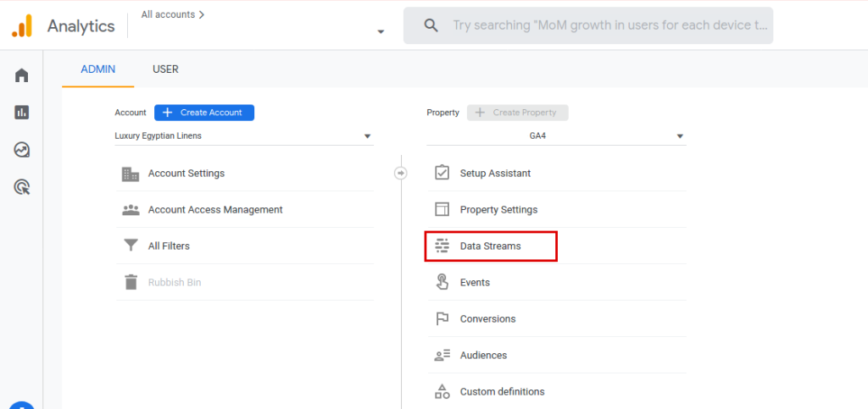Open the All accounts breadcrumb link
The image size is (868, 409).
(x=172, y=14)
